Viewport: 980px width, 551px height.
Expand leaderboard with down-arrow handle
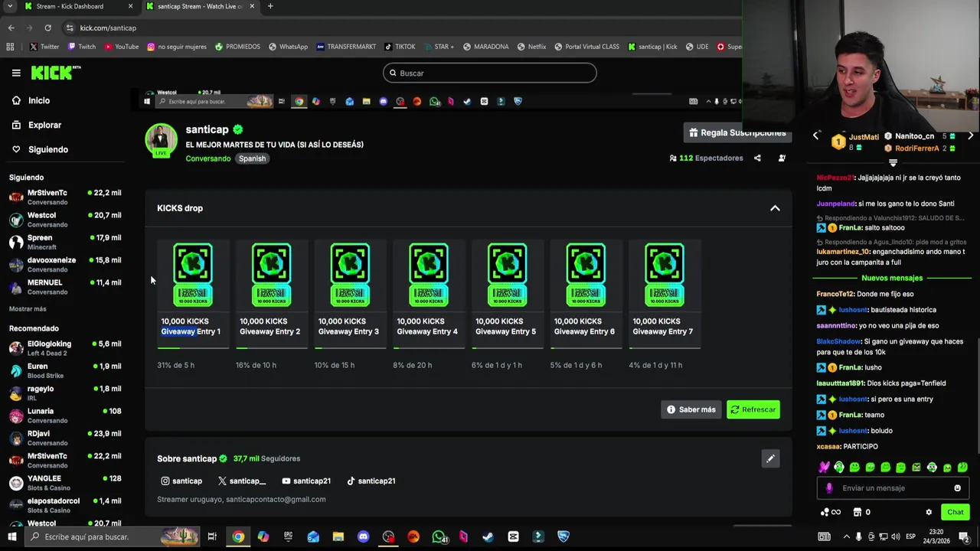[893, 163]
